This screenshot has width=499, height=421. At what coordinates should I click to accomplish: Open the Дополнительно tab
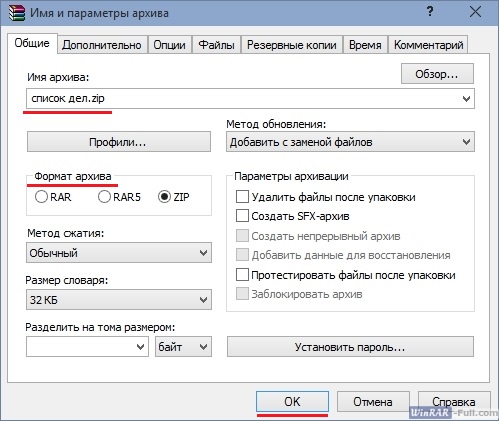[102, 45]
